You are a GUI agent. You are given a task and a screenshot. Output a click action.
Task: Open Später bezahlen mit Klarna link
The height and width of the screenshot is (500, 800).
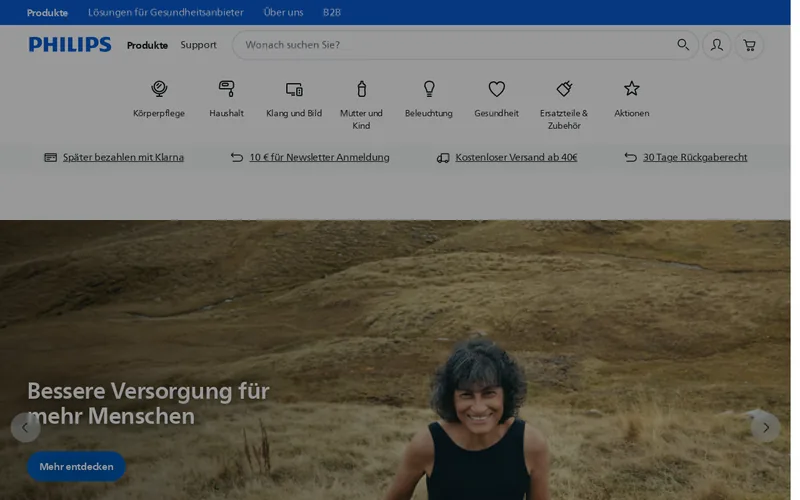coord(123,157)
